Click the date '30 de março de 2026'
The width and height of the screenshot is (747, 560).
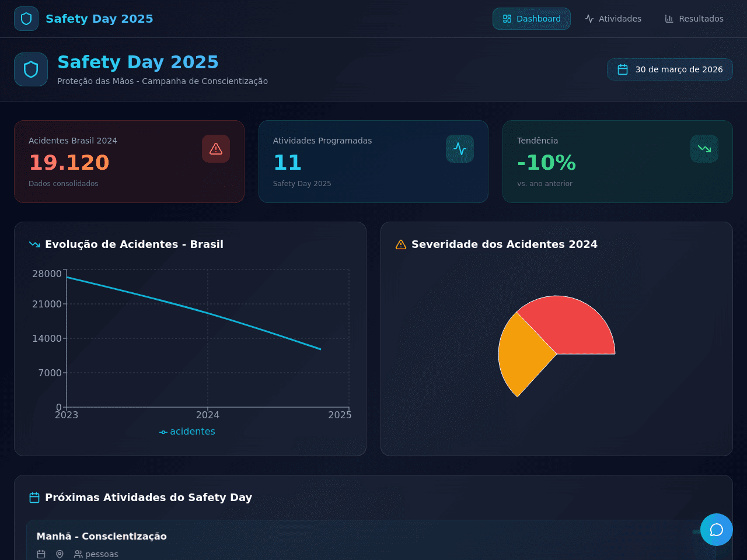679,69
